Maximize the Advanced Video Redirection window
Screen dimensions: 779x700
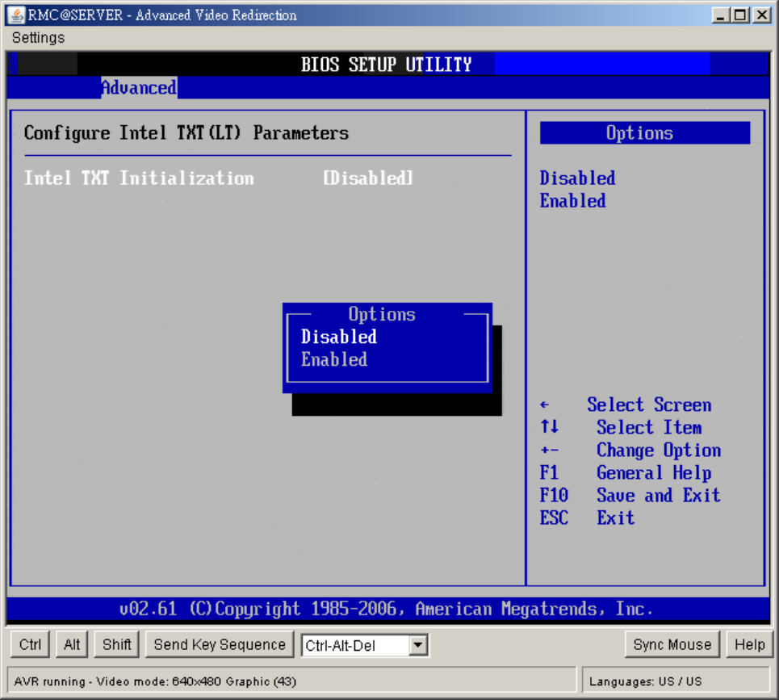[740, 15]
